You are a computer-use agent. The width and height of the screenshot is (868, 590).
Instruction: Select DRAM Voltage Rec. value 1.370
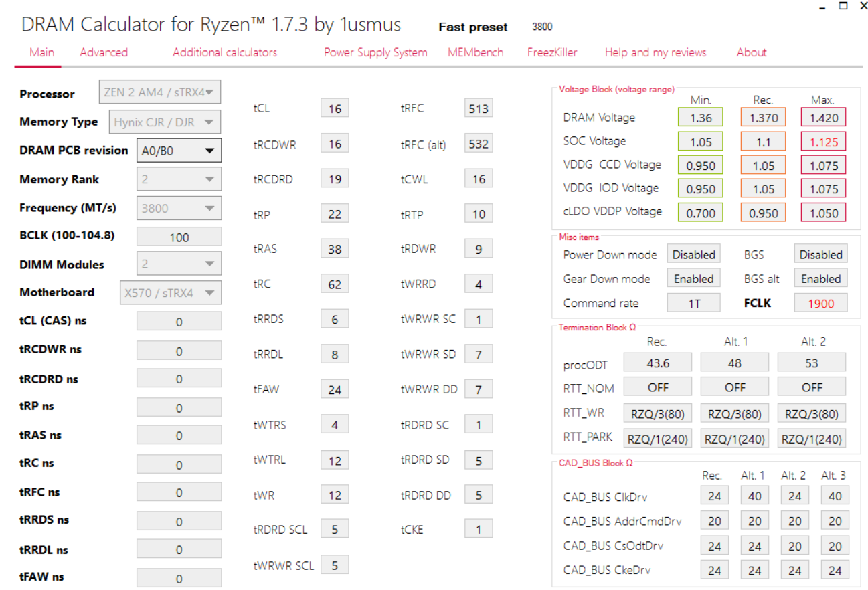tap(763, 118)
